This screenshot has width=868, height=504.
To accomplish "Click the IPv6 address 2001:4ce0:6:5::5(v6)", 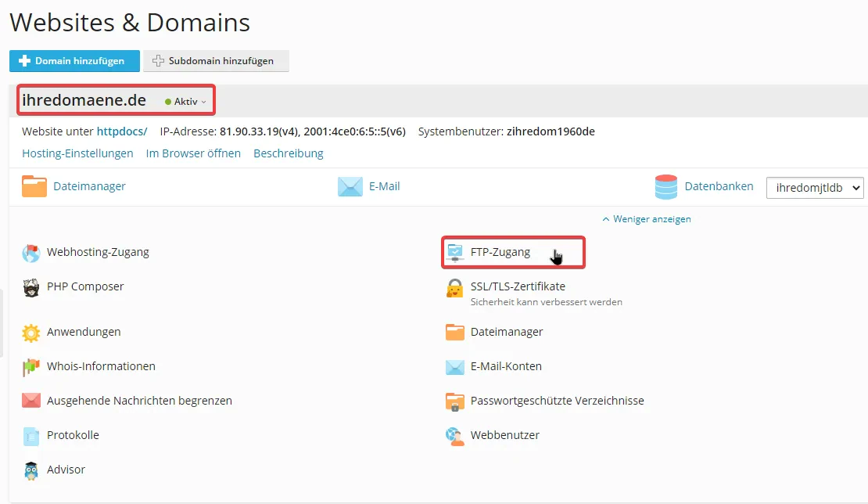I will point(354,131).
